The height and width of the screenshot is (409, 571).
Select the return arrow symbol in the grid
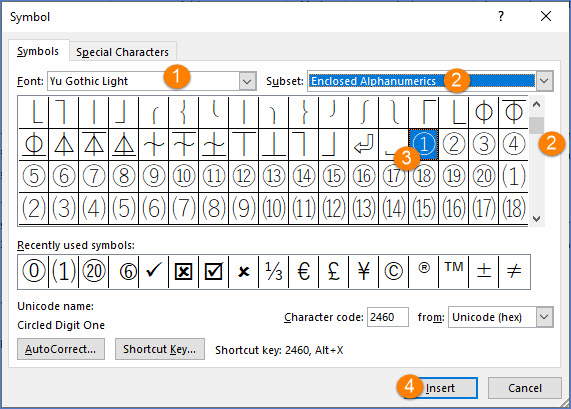364,144
